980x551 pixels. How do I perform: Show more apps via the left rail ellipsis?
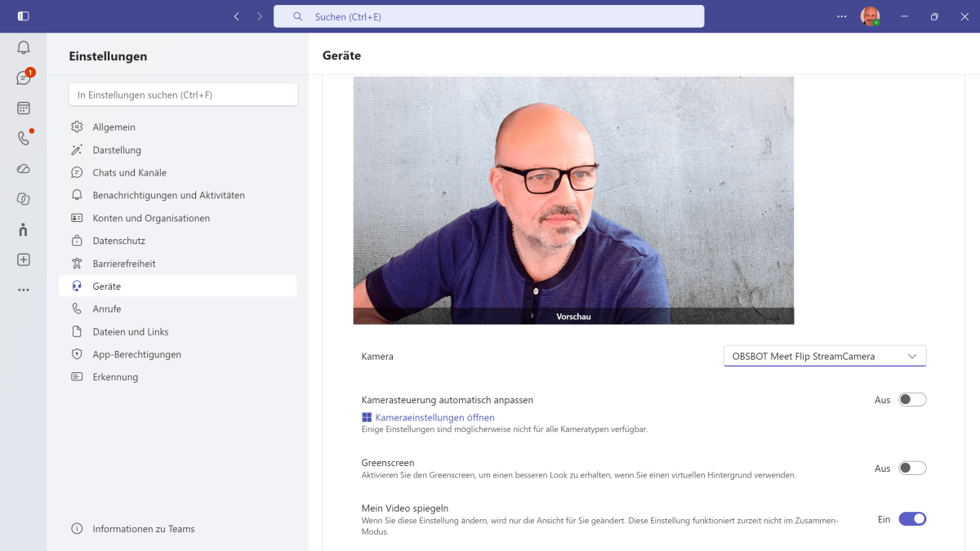23,290
